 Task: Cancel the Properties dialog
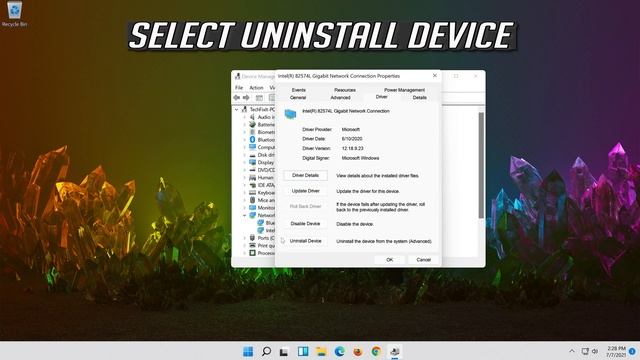tap(423, 260)
